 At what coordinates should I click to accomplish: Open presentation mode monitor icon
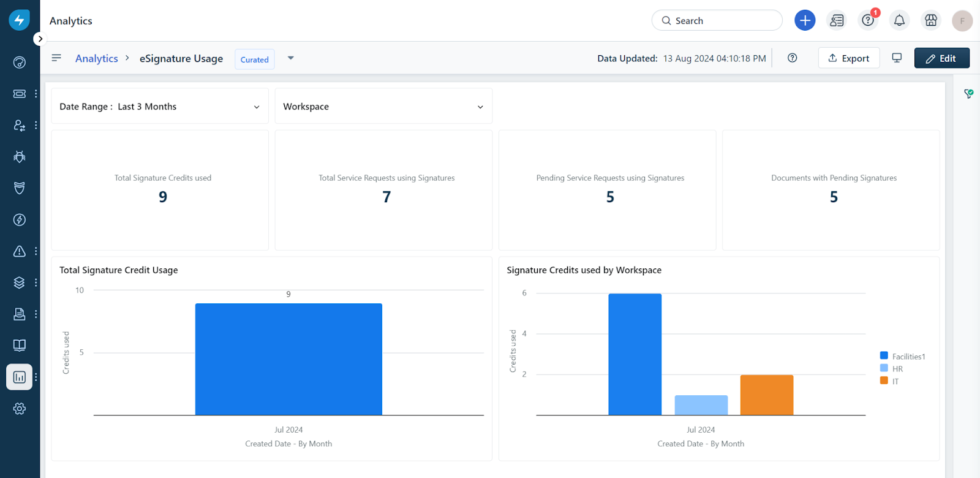click(x=897, y=58)
